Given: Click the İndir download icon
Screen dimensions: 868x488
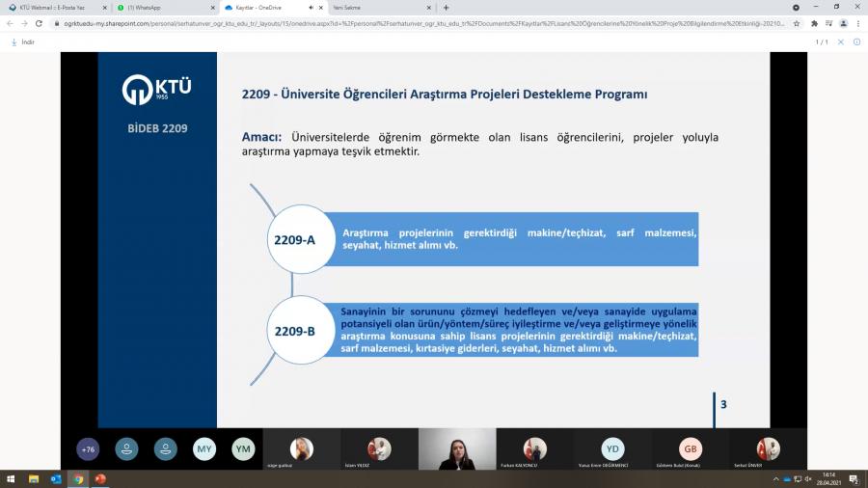Looking at the screenshot, I should [x=14, y=41].
